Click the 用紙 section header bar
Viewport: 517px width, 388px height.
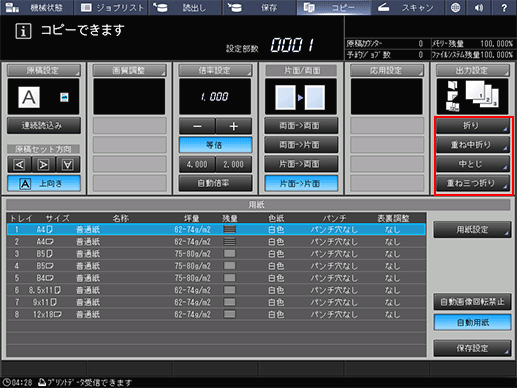[258, 205]
